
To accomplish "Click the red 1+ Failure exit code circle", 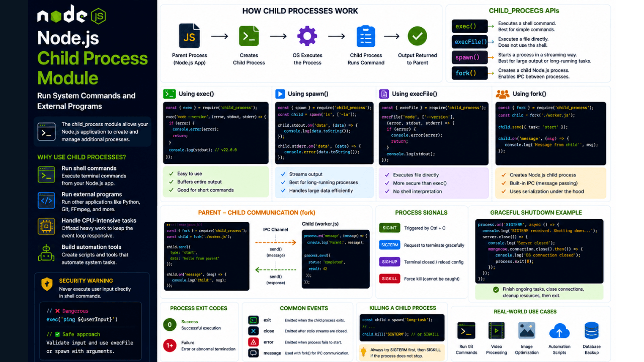I will pyautogui.click(x=170, y=345).
